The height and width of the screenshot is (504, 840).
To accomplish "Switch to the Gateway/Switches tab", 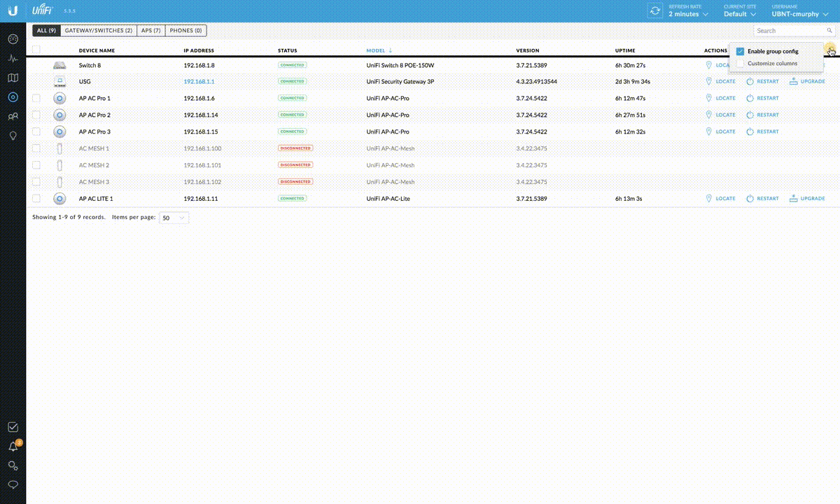I will pyautogui.click(x=99, y=31).
